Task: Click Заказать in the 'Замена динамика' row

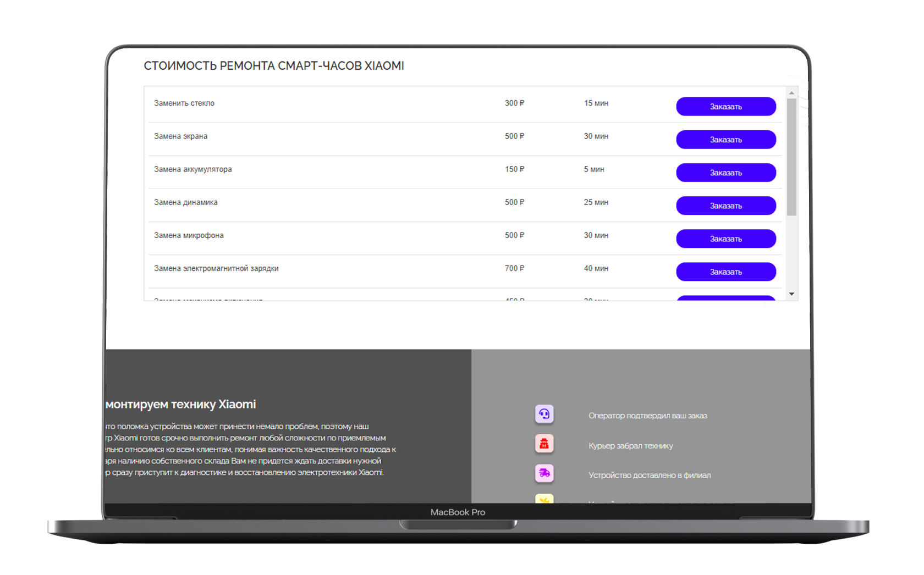Action: (x=726, y=206)
